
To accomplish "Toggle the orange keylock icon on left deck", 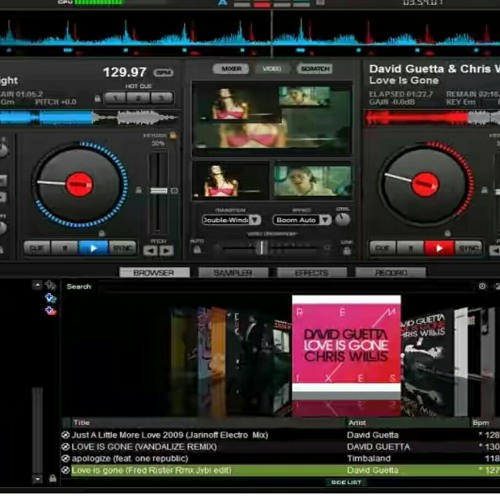I will point(173,135).
